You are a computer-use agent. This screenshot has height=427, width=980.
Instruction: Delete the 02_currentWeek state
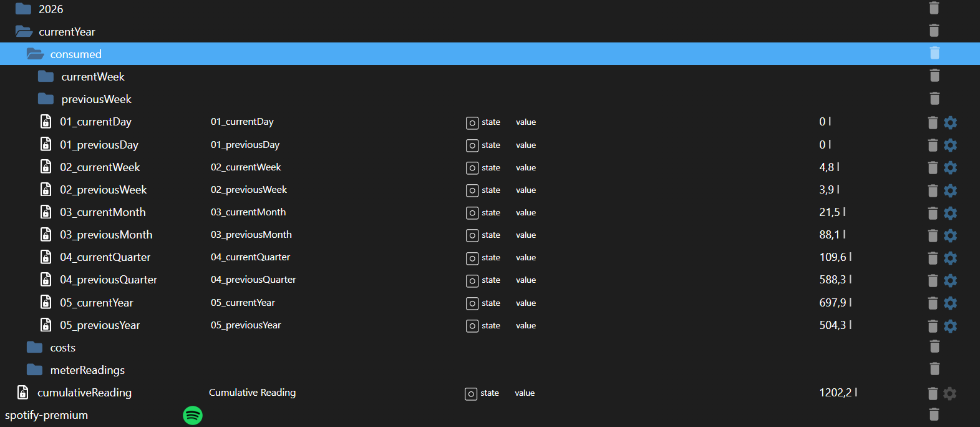click(x=933, y=167)
